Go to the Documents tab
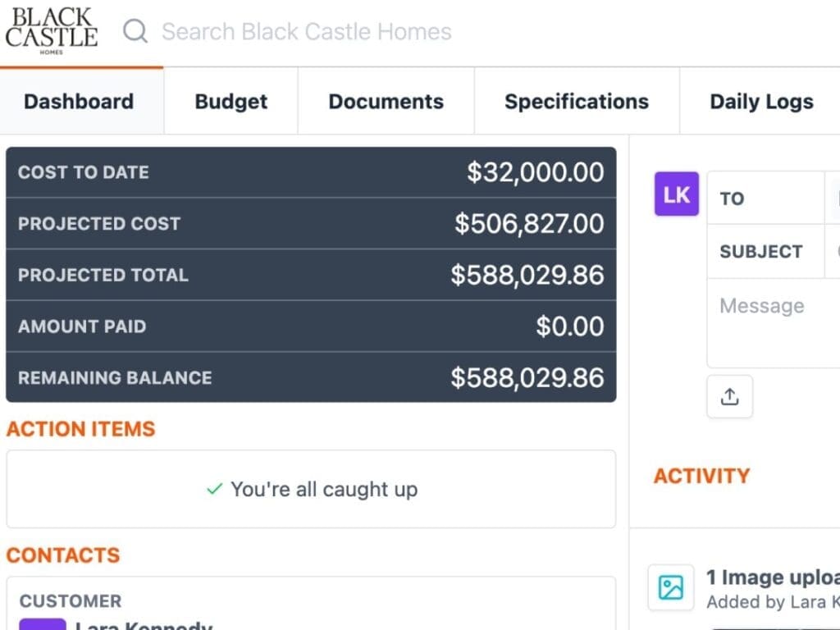 coord(386,102)
